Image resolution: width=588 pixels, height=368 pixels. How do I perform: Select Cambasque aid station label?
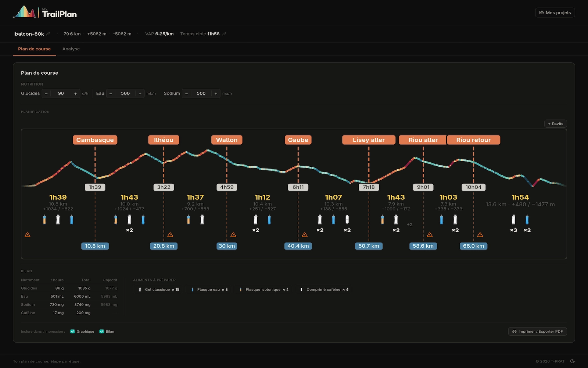tap(95, 140)
